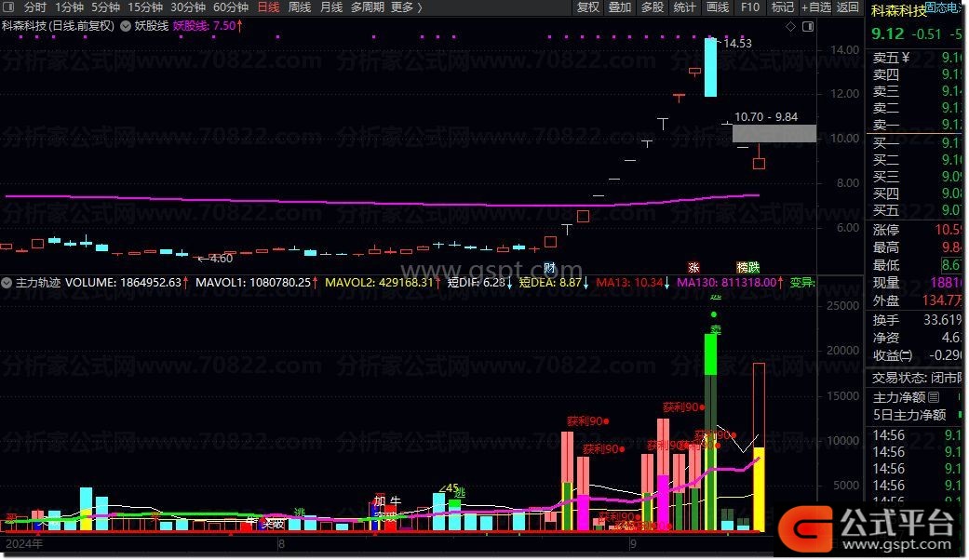
Task: Click the MA130: 811318.00 readout
Action: click(x=730, y=283)
